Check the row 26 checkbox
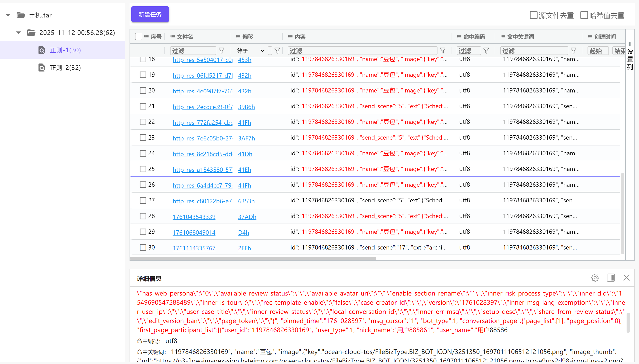639x364 pixels. click(x=143, y=185)
